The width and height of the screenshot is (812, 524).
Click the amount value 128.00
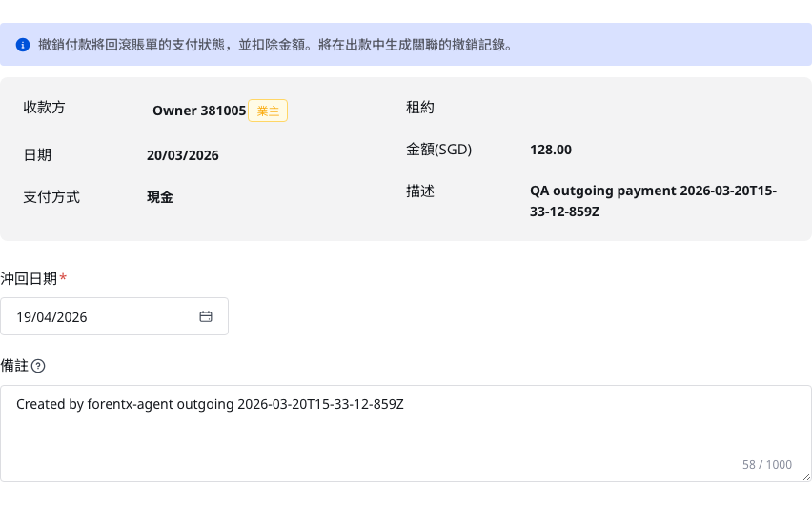tap(551, 150)
